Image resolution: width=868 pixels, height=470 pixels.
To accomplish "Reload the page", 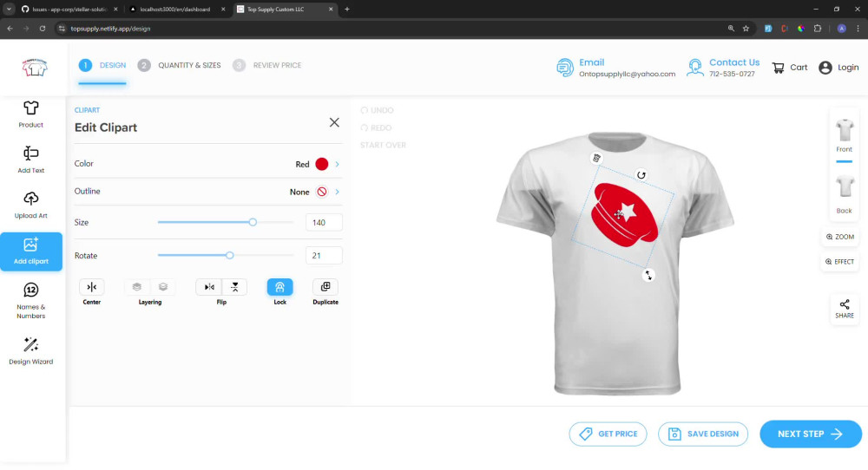I will (x=42, y=29).
